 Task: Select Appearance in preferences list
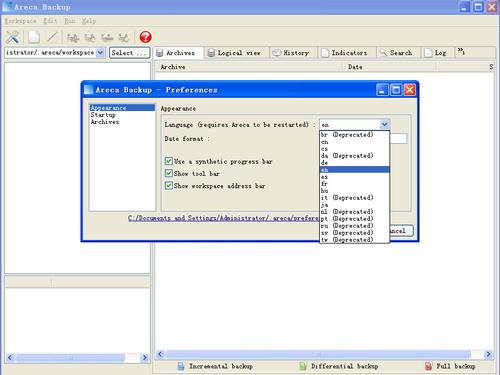pos(122,108)
